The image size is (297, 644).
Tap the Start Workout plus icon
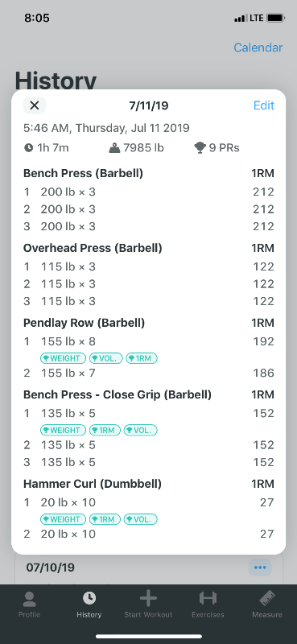tap(148, 599)
